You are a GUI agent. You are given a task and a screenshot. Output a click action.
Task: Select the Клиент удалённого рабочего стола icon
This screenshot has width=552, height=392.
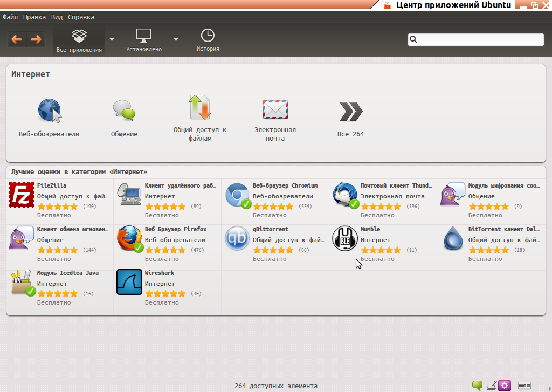pyautogui.click(x=129, y=194)
